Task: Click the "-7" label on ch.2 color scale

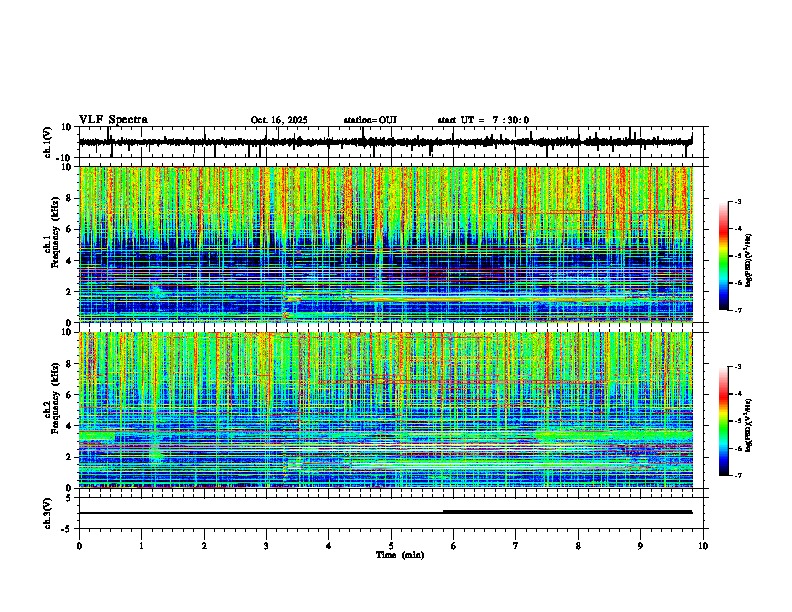Action: 738,475
